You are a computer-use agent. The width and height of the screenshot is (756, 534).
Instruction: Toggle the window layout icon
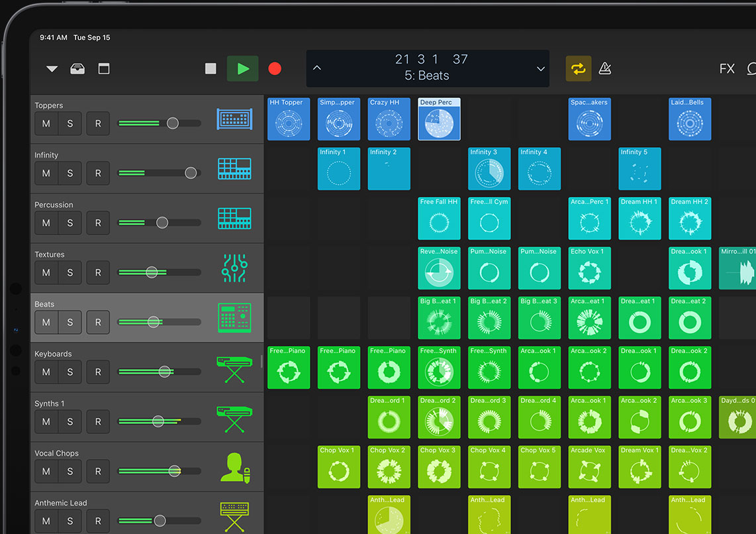104,69
